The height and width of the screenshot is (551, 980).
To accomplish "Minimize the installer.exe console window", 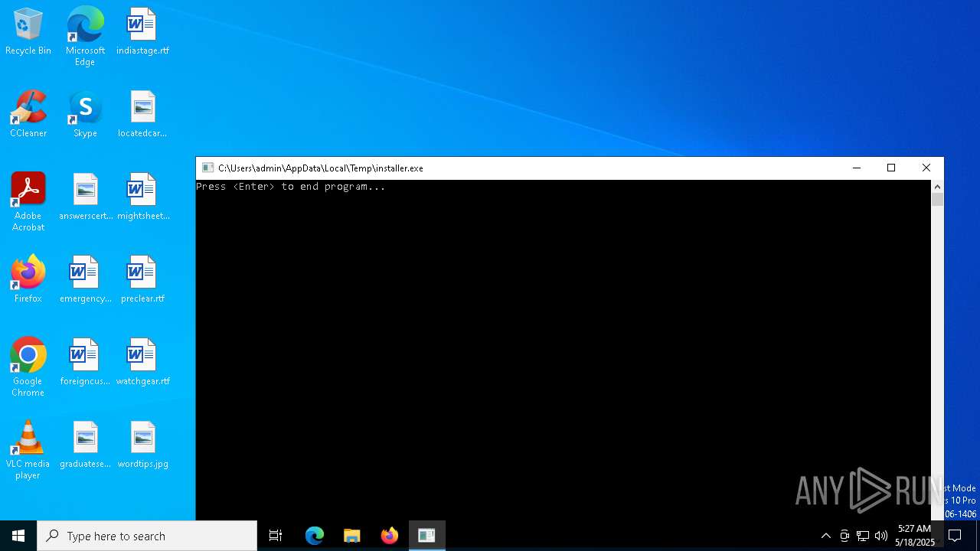I will click(x=857, y=168).
